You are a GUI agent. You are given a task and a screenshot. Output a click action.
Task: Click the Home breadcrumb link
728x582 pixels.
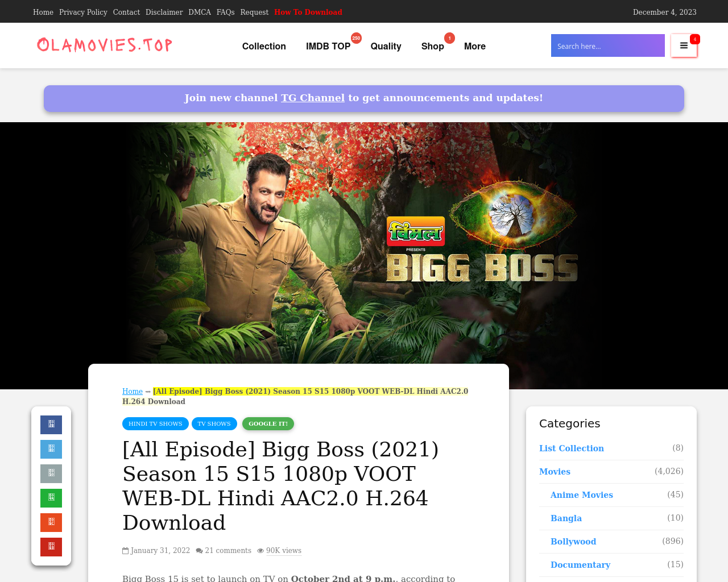pos(133,391)
